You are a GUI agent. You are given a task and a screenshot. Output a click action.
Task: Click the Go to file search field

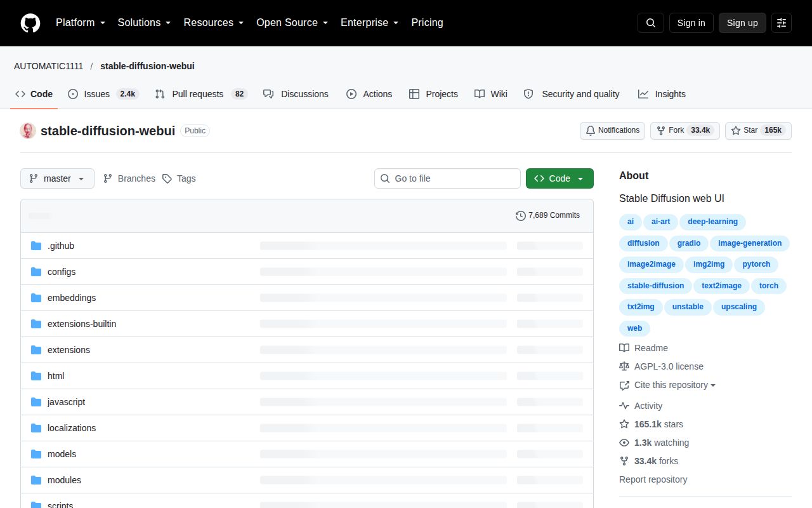[x=447, y=178]
